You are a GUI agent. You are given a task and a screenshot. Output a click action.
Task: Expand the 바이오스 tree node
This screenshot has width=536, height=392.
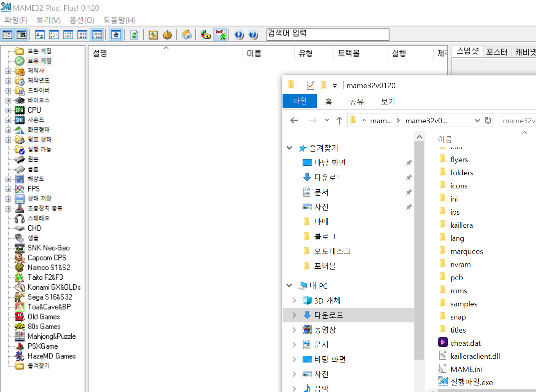(x=8, y=100)
